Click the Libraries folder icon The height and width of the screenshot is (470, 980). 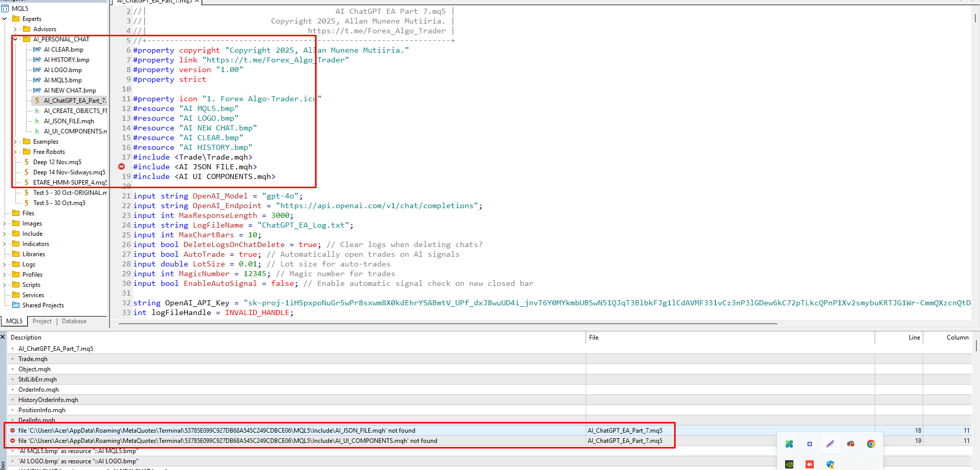click(x=16, y=254)
